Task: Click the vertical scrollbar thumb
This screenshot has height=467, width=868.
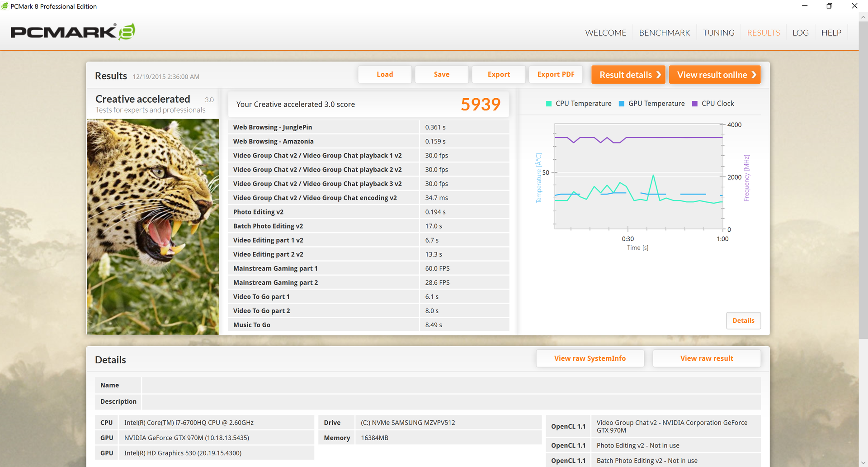Action: click(x=863, y=180)
